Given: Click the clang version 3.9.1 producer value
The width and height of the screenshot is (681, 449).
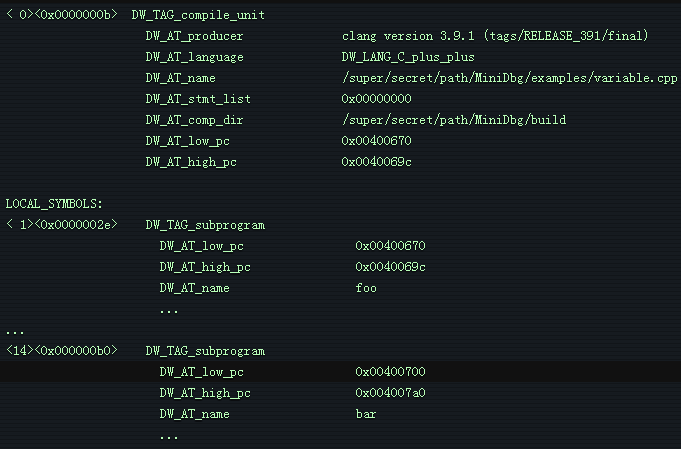Looking at the screenshot, I should (x=495, y=36).
